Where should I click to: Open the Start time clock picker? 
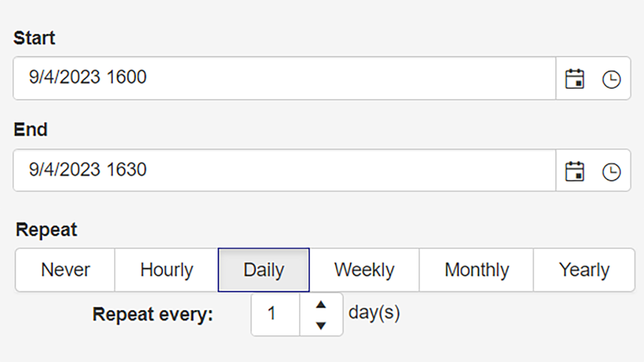[611, 79]
